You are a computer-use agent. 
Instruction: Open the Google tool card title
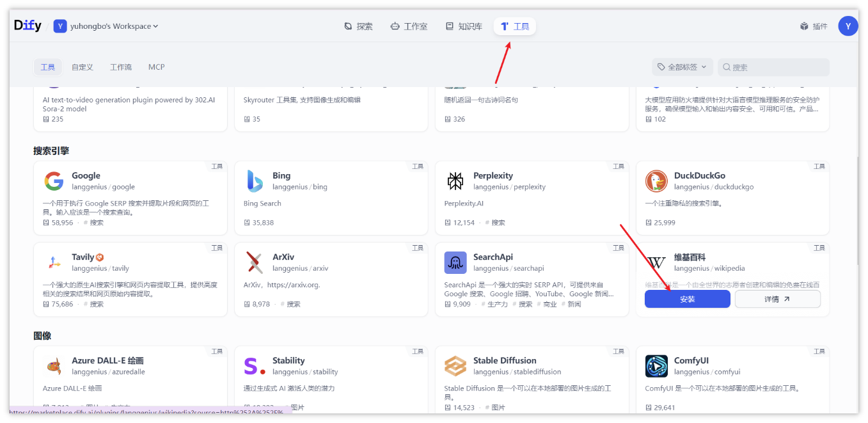[86, 175]
